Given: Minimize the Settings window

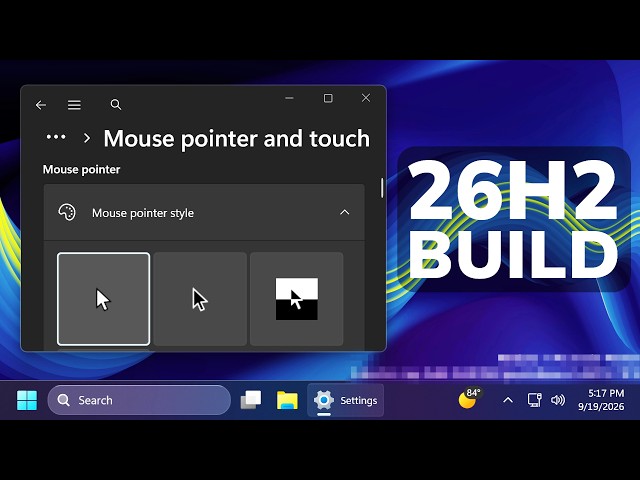Looking at the screenshot, I should (x=289, y=98).
